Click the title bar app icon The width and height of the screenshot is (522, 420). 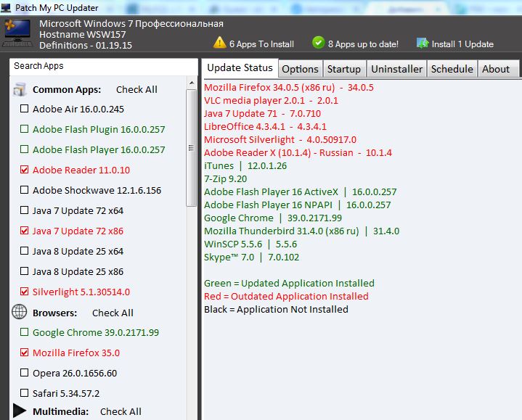tap(6, 7)
